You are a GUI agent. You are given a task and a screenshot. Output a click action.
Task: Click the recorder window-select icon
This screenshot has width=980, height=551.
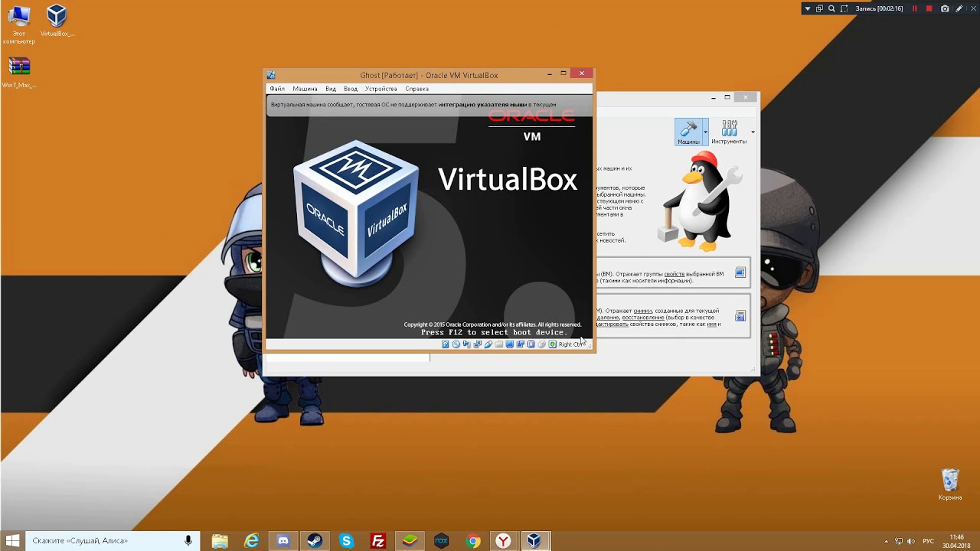click(x=819, y=8)
